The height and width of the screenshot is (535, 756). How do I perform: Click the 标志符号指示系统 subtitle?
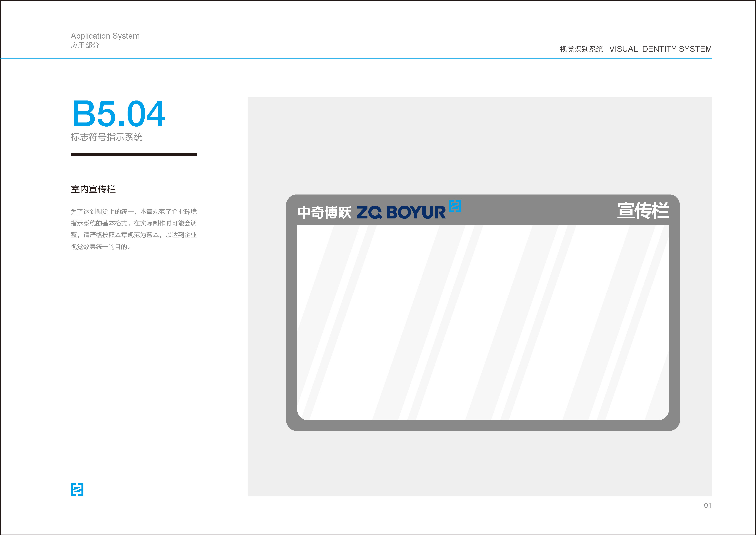click(106, 137)
